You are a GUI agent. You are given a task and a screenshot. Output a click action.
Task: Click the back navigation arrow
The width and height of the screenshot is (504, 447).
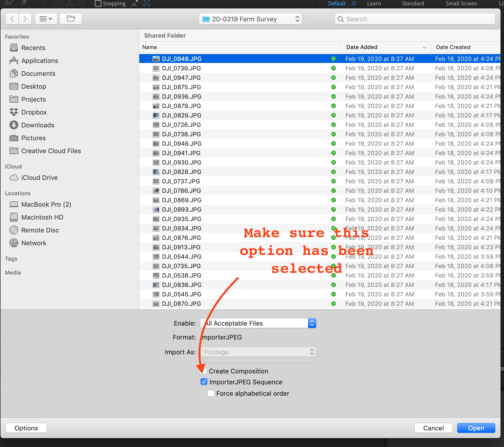[x=12, y=19]
